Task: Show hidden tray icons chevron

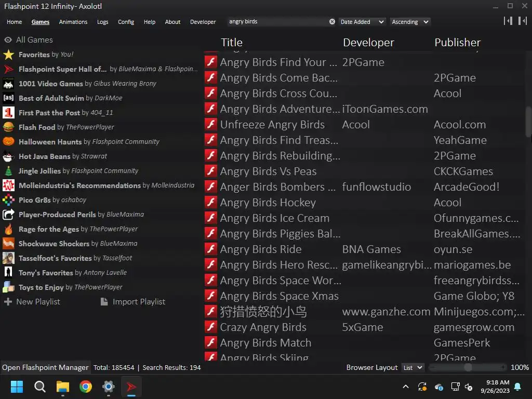Action: 405,387
